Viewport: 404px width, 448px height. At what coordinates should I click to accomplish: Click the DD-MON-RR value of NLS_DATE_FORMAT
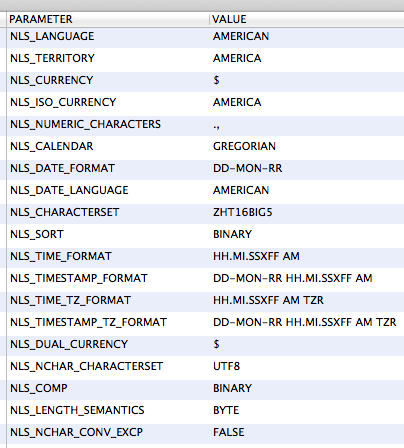pyautogui.click(x=248, y=168)
